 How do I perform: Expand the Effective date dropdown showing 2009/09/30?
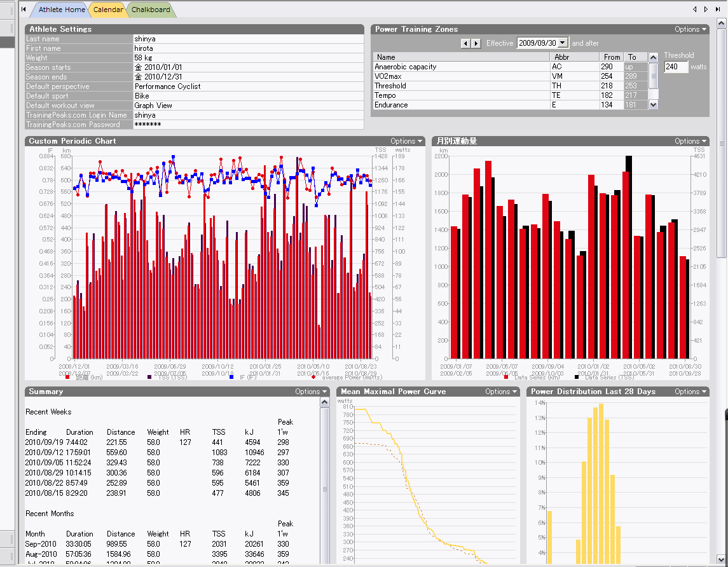click(x=563, y=43)
